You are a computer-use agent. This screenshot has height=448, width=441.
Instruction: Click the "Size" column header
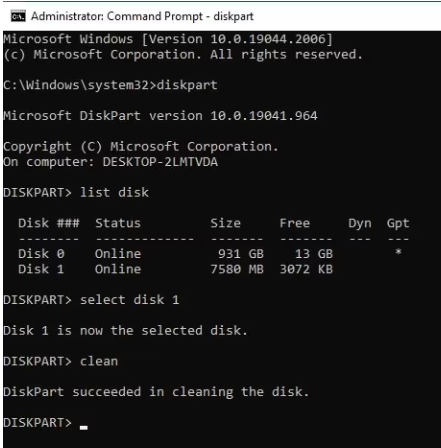pyautogui.click(x=225, y=223)
